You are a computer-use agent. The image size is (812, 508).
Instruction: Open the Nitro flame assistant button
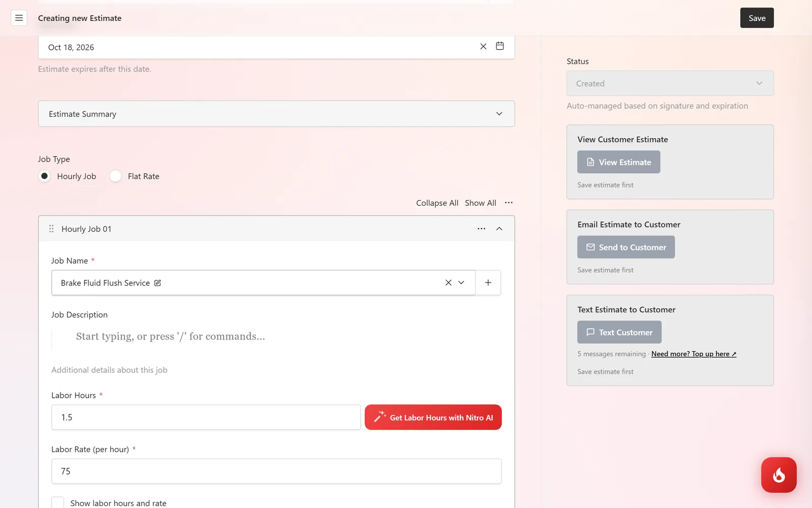click(779, 475)
